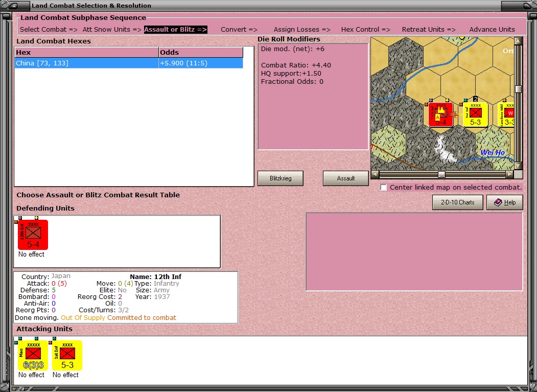Screen dimensions: 537x392
Task: Click the Advance Units subphase label
Action: (x=492, y=30)
